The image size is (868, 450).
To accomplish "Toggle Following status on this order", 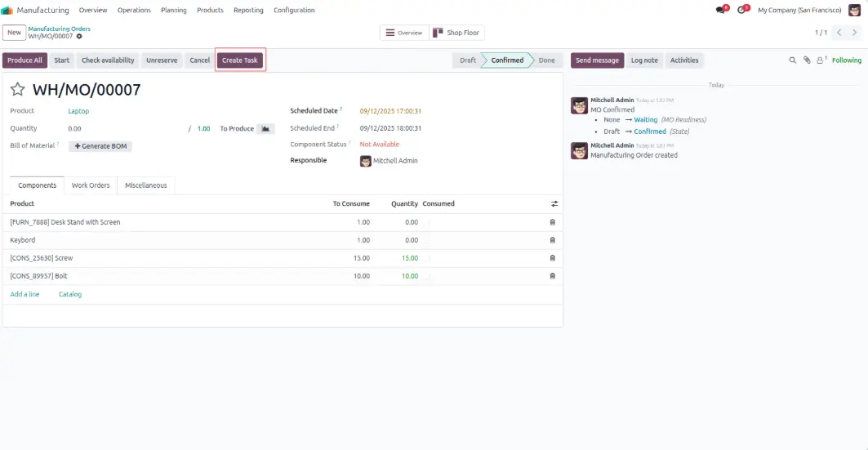I will pos(847,60).
